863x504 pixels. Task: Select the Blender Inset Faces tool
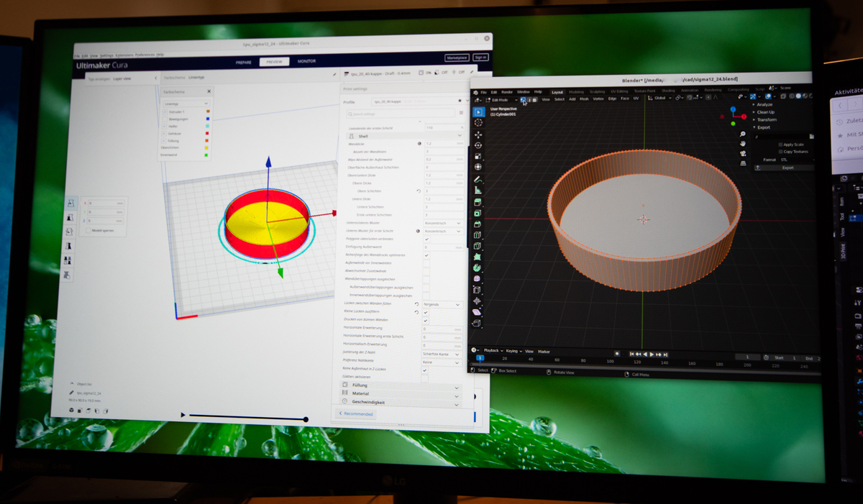coord(478,213)
